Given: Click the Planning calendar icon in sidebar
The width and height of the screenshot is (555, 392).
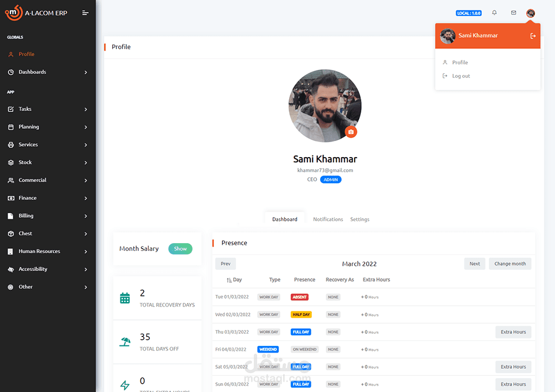Looking at the screenshot, I should 11,127.
